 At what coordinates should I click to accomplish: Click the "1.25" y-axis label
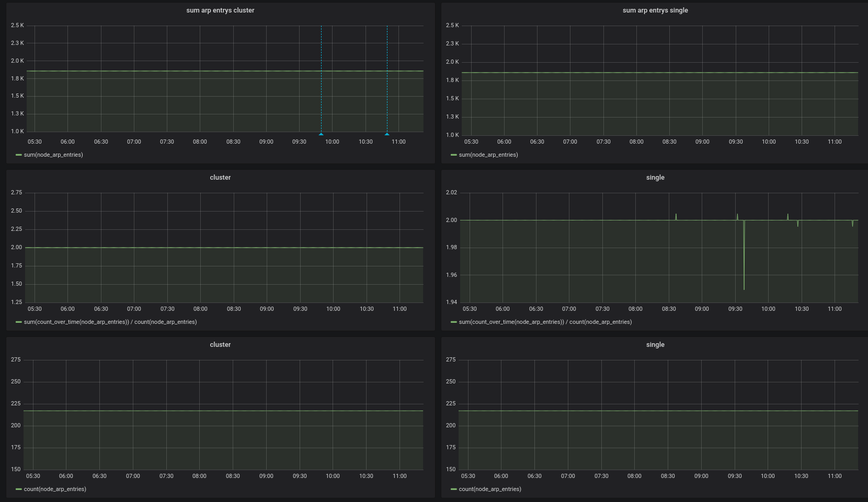17,302
